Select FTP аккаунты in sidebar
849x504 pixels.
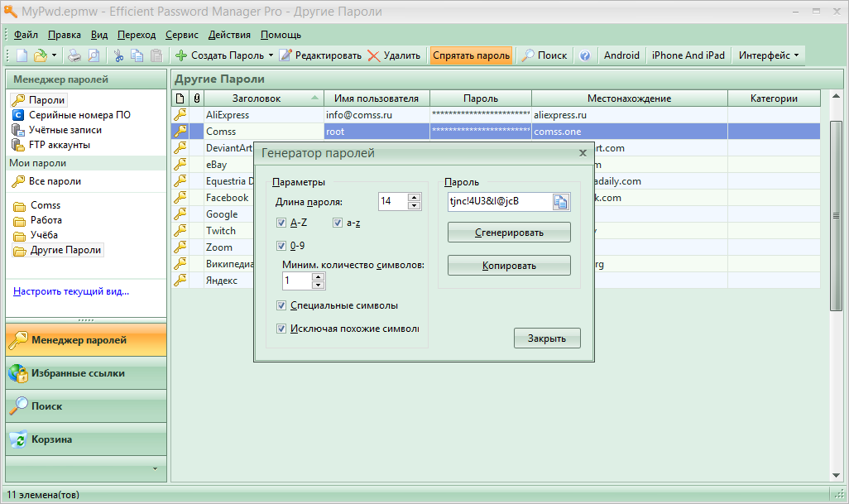click(51, 145)
